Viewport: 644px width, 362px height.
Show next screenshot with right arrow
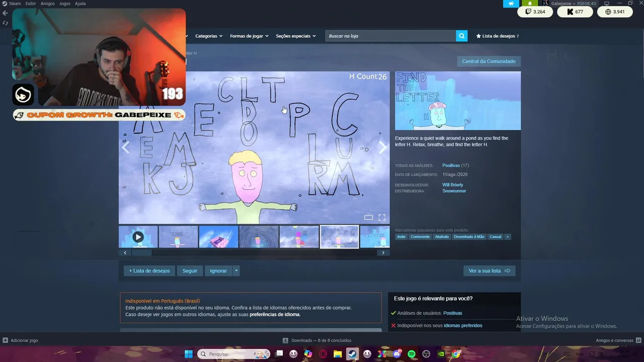click(x=383, y=147)
